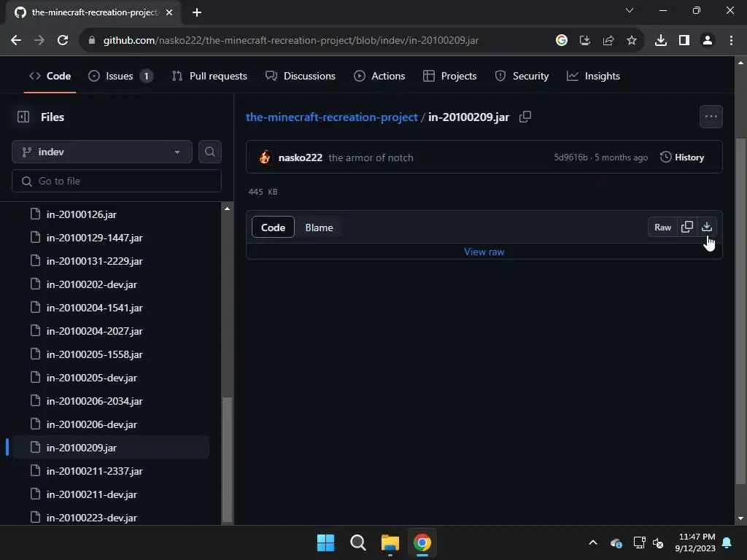Search this repository magnifier button
The image size is (747, 560).
209,152
